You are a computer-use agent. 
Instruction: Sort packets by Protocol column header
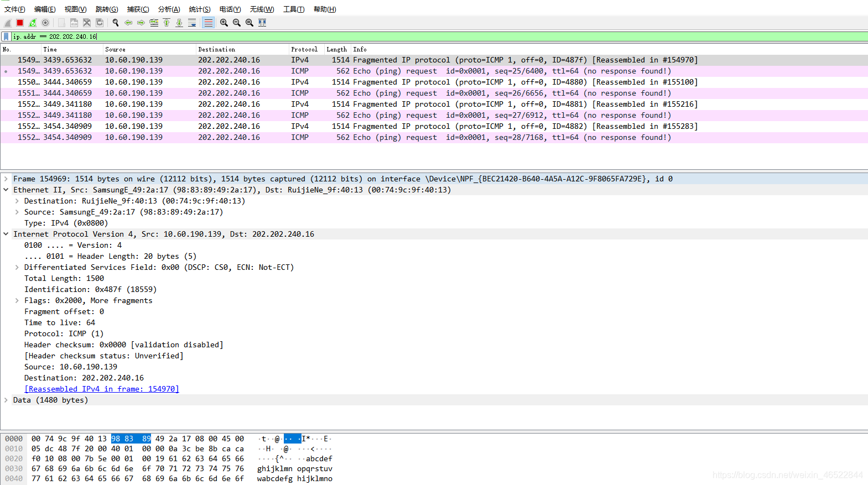pyautogui.click(x=306, y=49)
